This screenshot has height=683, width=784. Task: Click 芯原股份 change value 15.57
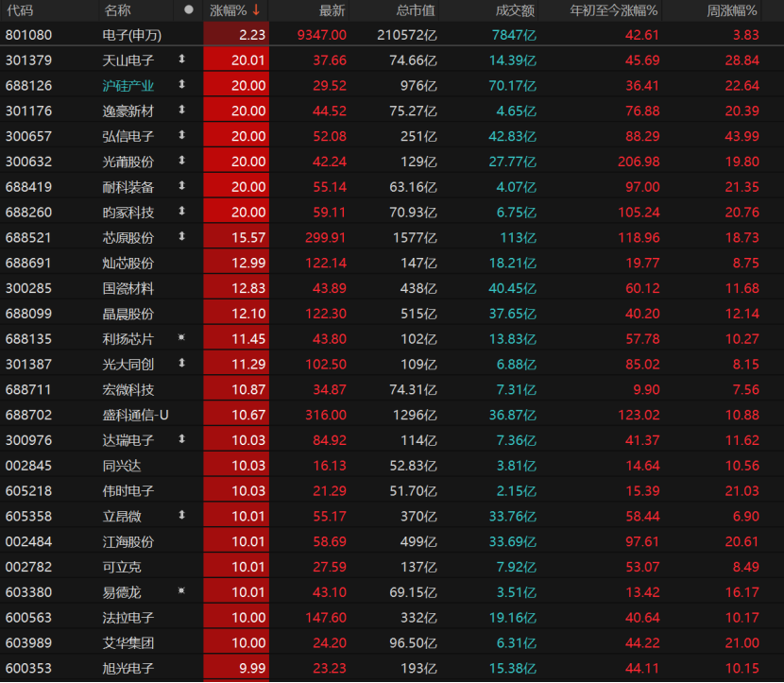(248, 237)
